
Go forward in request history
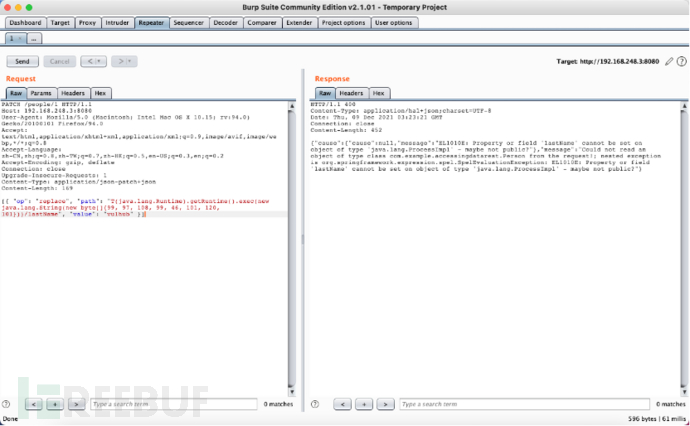click(x=121, y=61)
